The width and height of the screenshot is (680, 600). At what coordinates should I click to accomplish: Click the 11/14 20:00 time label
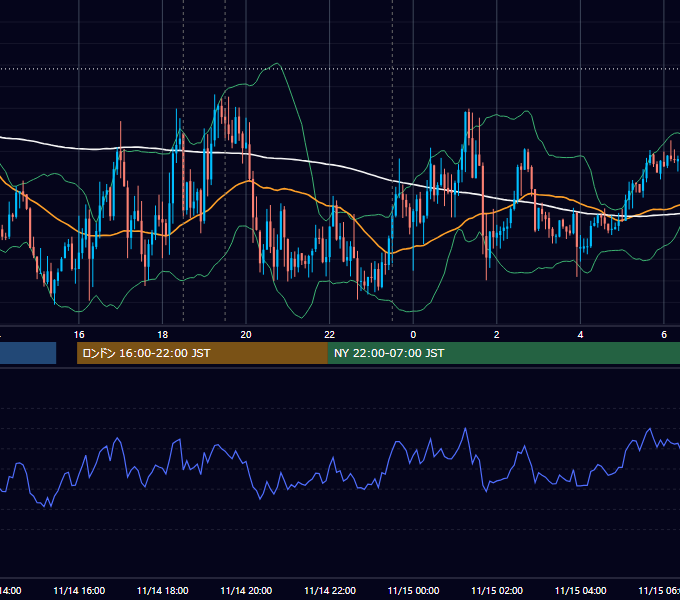click(246, 590)
